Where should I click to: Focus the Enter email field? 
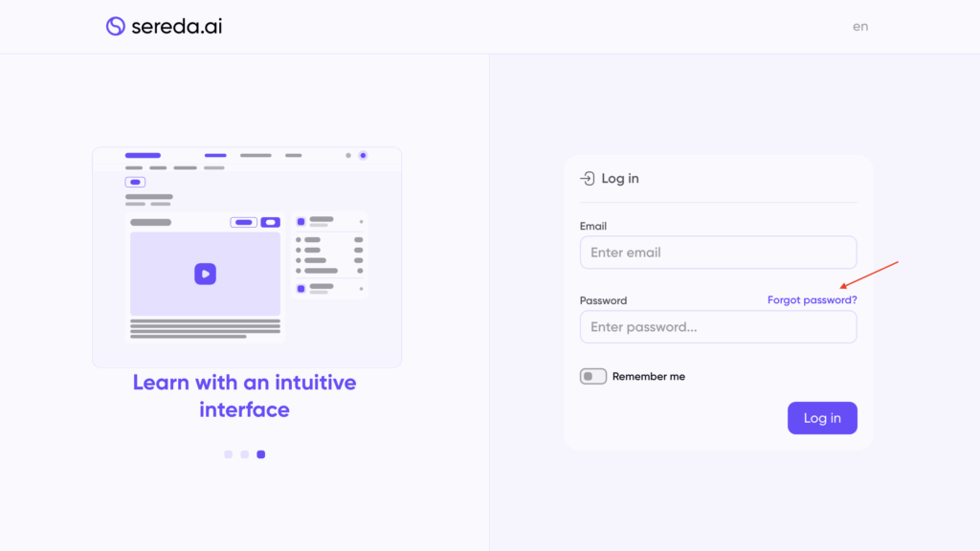click(x=718, y=253)
